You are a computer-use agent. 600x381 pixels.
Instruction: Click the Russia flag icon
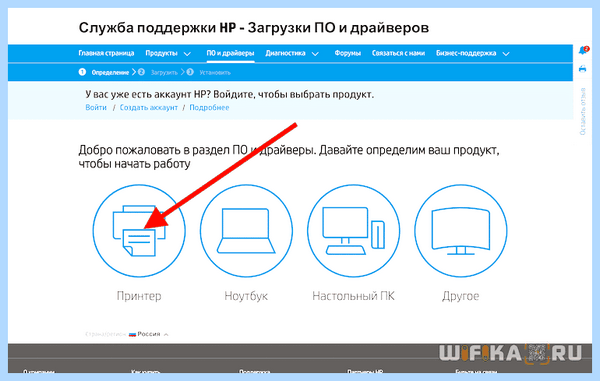[132, 334]
